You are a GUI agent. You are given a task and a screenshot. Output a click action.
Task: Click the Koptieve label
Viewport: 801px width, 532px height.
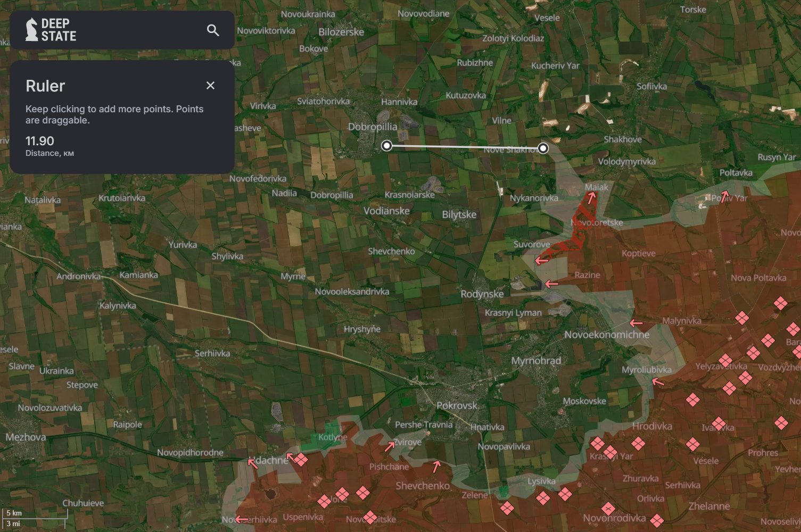point(639,254)
